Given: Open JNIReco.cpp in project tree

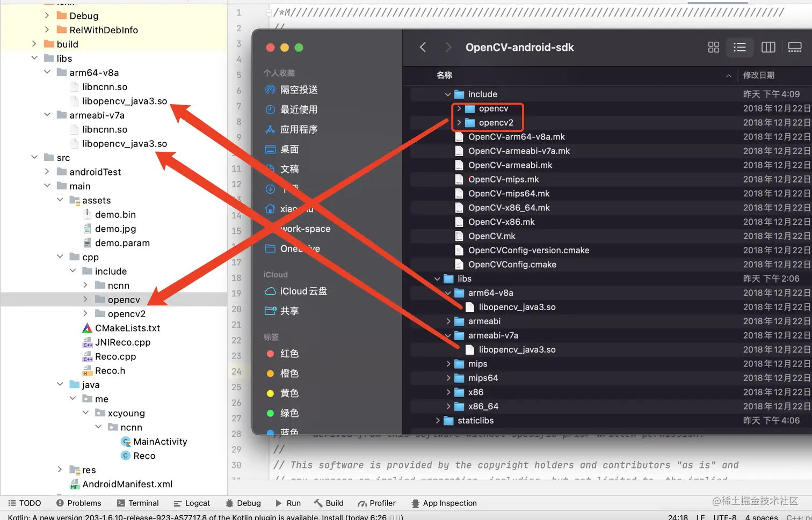Looking at the screenshot, I should (122, 342).
